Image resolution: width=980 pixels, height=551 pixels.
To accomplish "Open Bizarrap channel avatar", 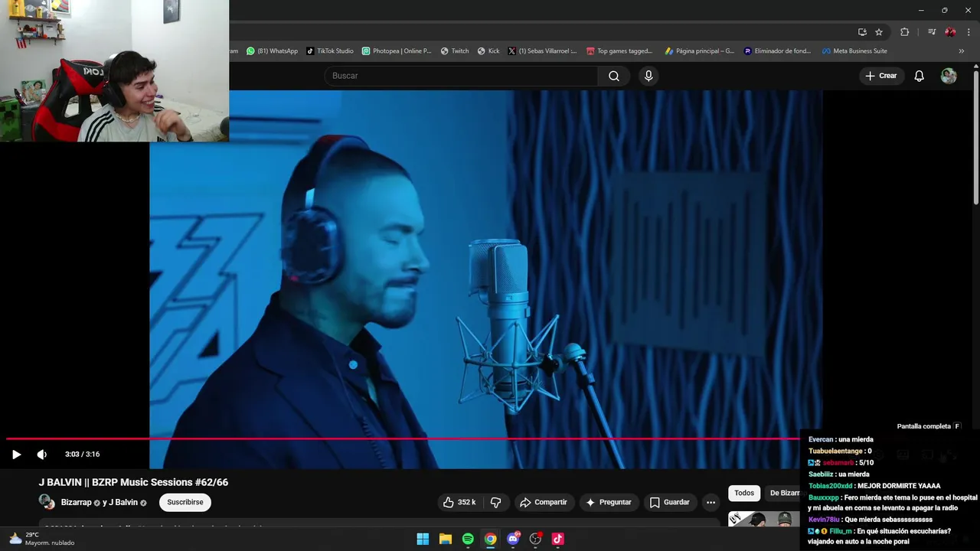I will click(x=47, y=502).
